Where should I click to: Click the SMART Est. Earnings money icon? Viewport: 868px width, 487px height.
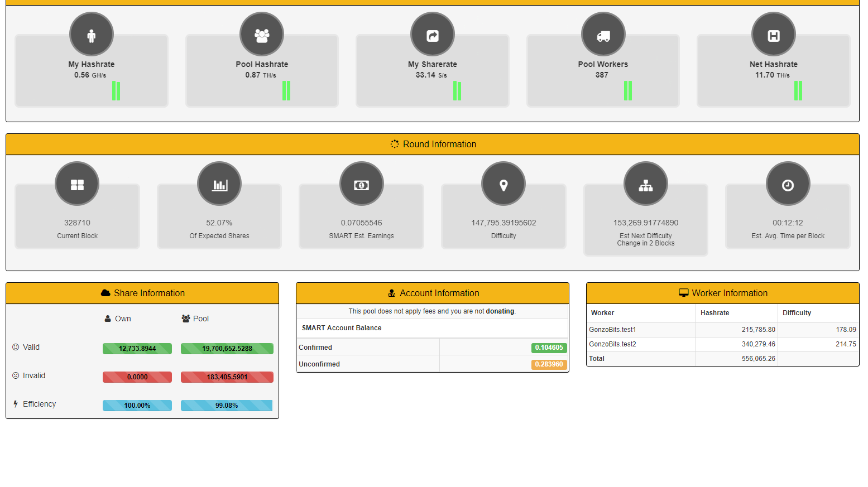click(x=362, y=184)
